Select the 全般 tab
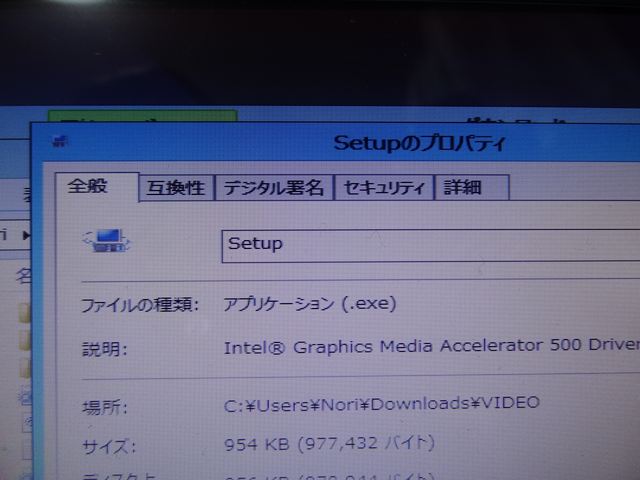Image resolution: width=640 pixels, height=480 pixels. [x=97, y=187]
